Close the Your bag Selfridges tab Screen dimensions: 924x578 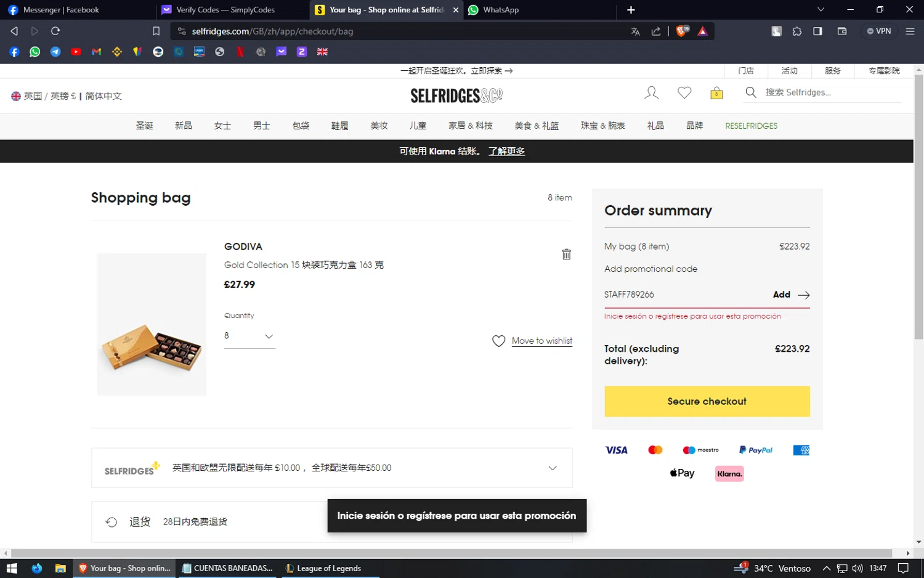pyautogui.click(x=456, y=10)
